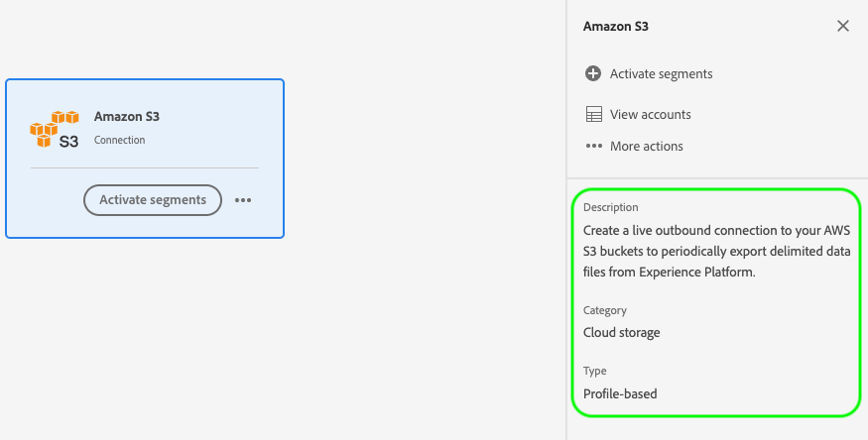The image size is (868, 440).
Task: Click the description paragraph about AWS S3 buckets
Action: (x=715, y=251)
